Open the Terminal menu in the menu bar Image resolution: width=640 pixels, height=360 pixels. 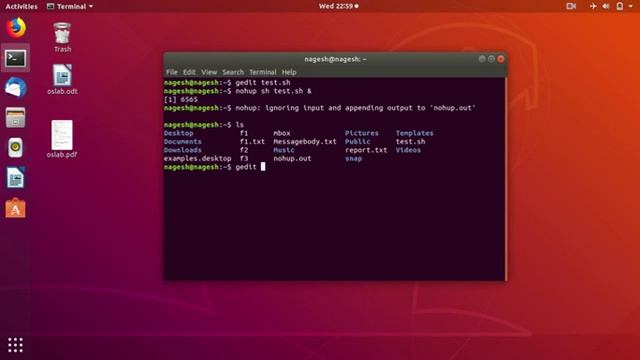[x=262, y=72]
